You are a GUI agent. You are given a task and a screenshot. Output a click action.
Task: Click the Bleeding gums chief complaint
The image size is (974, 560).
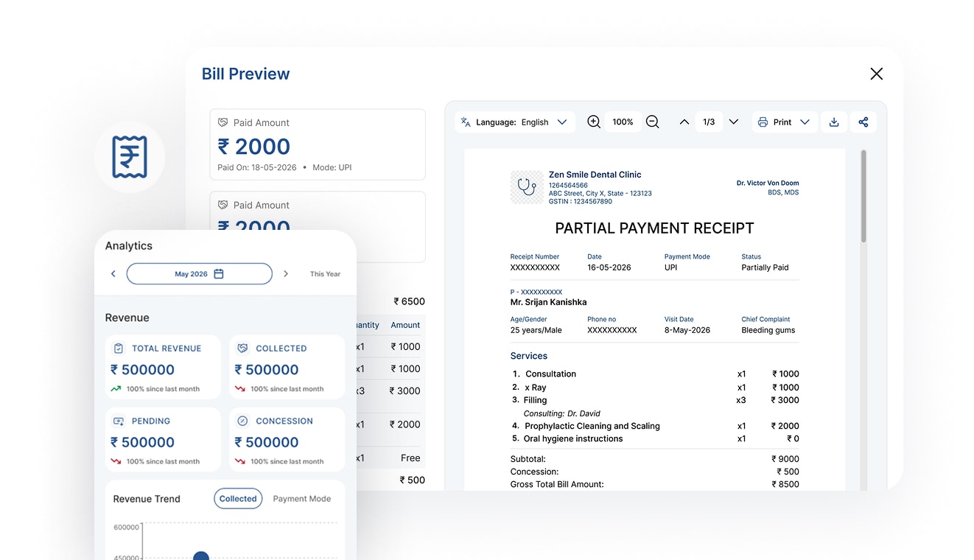[768, 330]
